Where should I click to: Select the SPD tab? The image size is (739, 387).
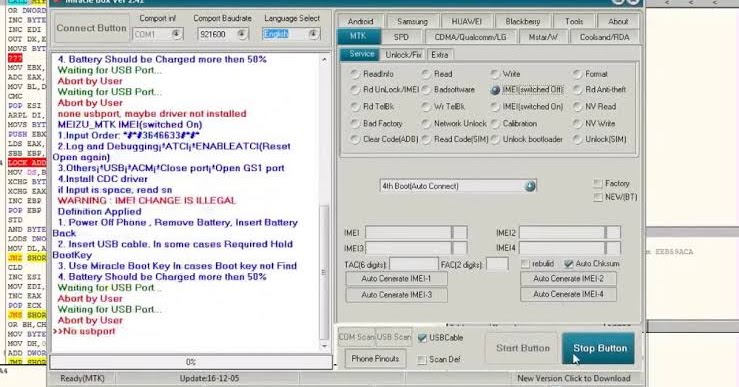tap(401, 37)
